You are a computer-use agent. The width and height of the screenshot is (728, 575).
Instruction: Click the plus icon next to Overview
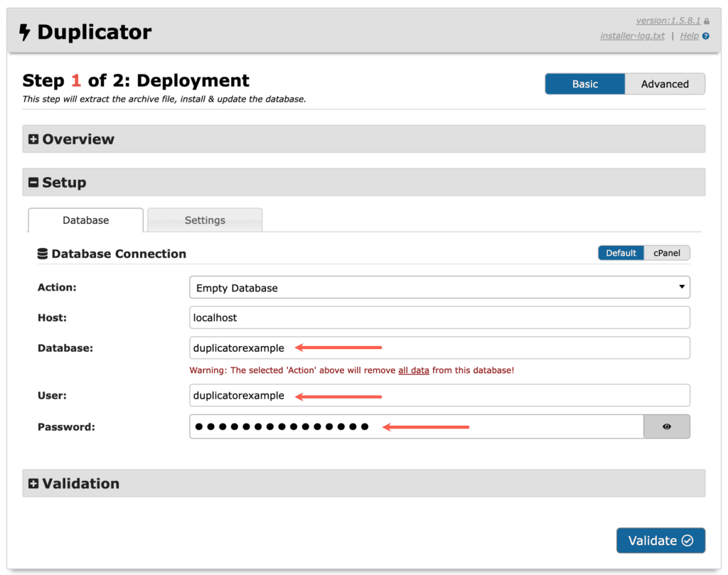point(33,139)
